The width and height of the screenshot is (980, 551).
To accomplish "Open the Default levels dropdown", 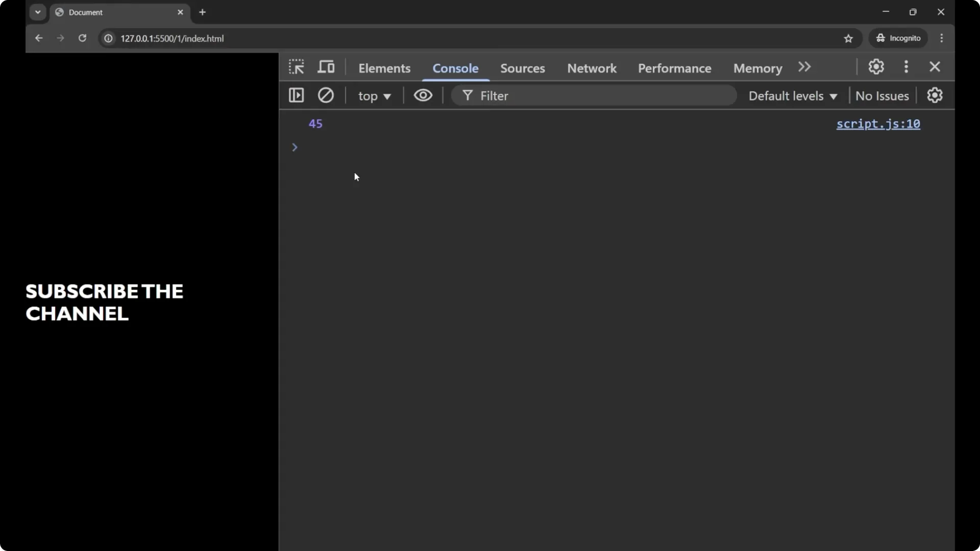I will tap(792, 96).
